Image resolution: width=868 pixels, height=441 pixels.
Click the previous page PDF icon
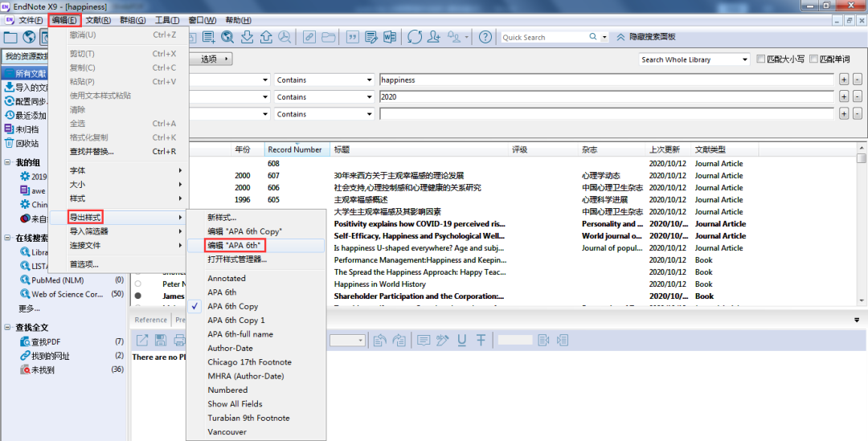click(x=543, y=341)
